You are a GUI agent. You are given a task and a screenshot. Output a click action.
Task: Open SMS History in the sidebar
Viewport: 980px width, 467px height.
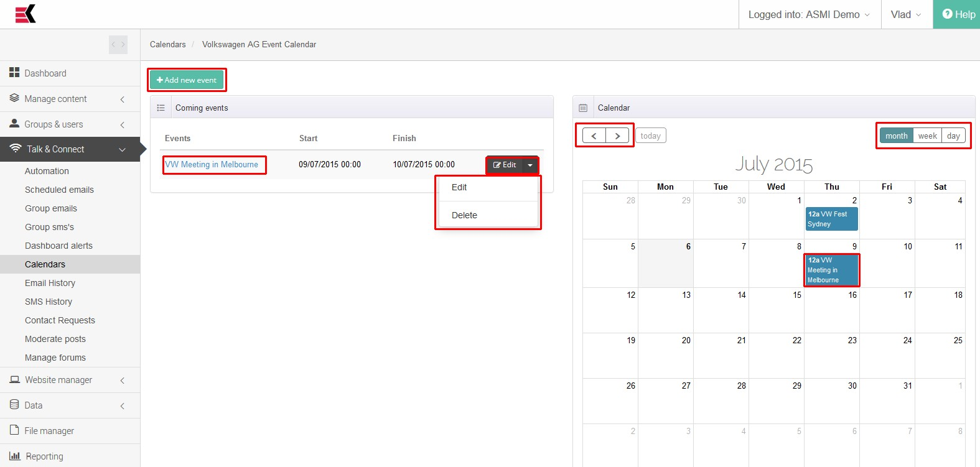coord(49,302)
